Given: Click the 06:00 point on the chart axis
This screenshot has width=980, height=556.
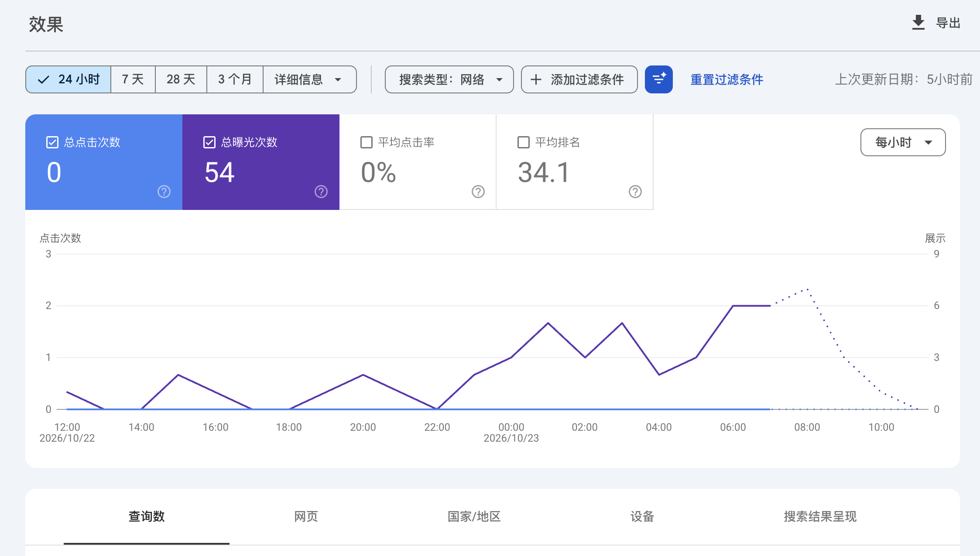Looking at the screenshot, I should [733, 427].
